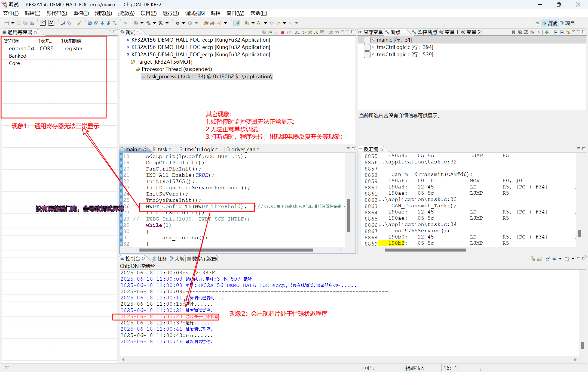The image size is (588, 372).
Task: Enable the main.c line 31 breakpoint
Action: [x=367, y=40]
